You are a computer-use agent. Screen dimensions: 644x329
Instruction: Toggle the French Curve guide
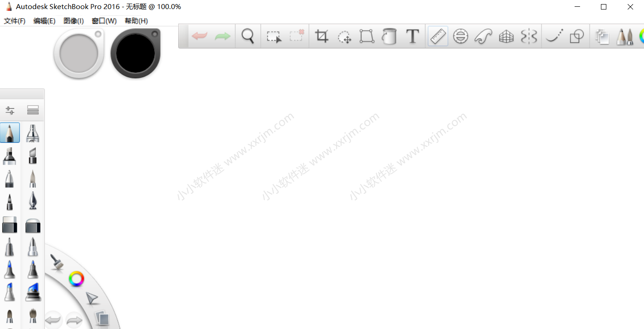(483, 36)
